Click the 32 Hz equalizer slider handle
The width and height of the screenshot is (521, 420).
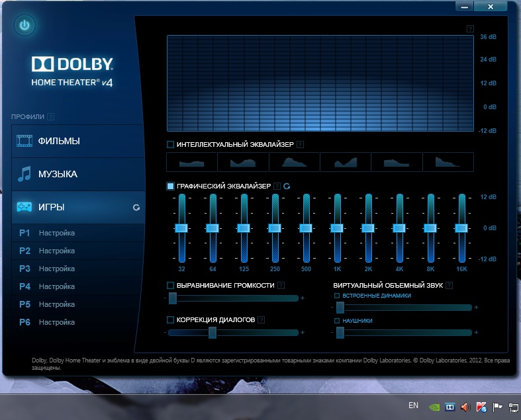click(181, 228)
